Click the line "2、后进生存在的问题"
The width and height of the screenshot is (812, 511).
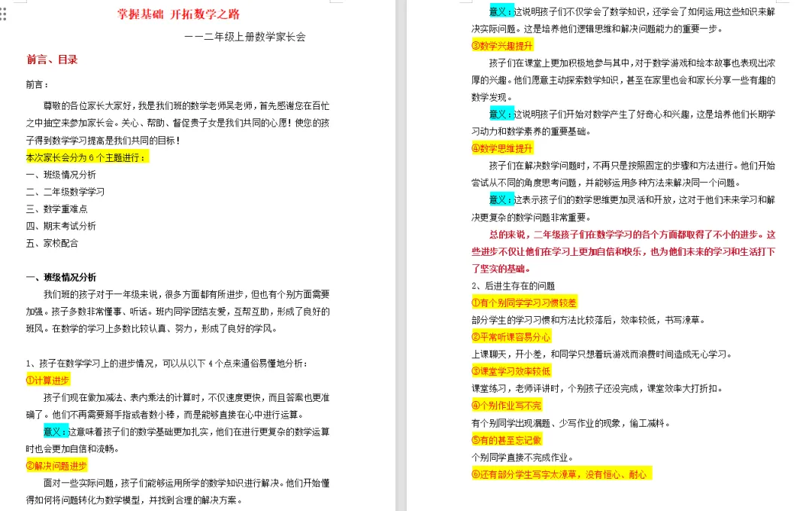click(514, 285)
